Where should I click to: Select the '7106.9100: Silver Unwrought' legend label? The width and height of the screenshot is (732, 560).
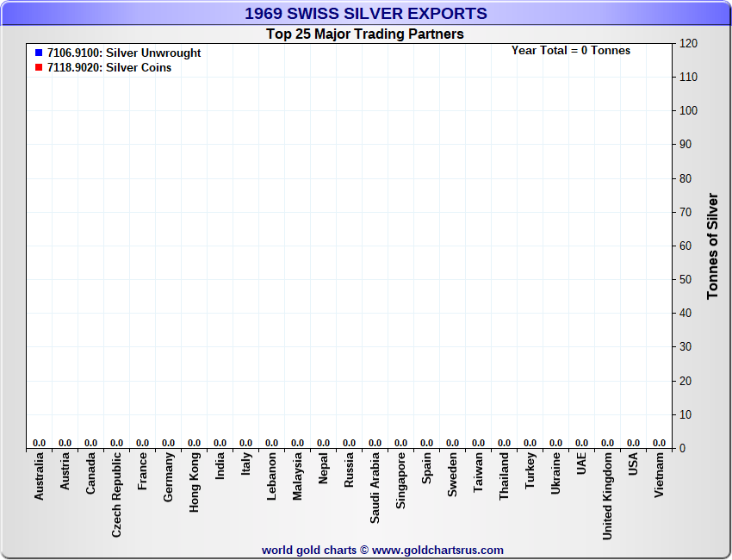tap(124, 53)
